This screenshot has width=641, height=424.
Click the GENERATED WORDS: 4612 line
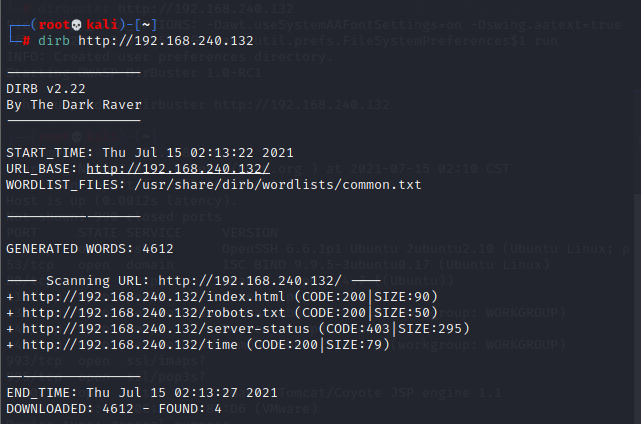point(90,249)
